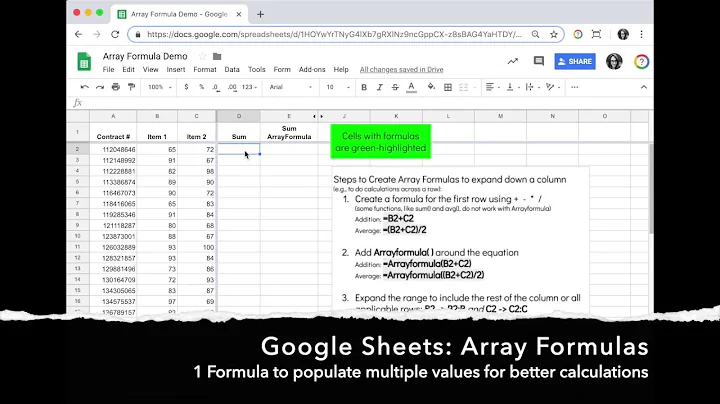Open the font size 10 dropdown
This screenshot has height=404, width=720.
coord(338,87)
